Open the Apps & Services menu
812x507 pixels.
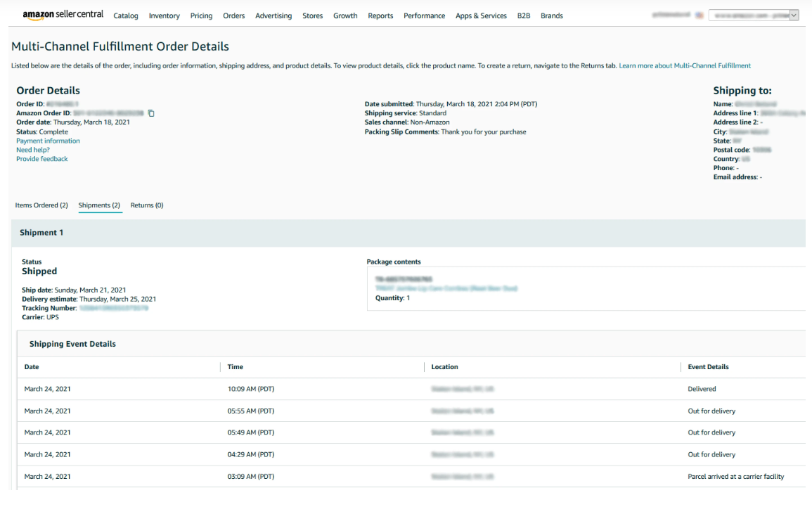point(481,16)
